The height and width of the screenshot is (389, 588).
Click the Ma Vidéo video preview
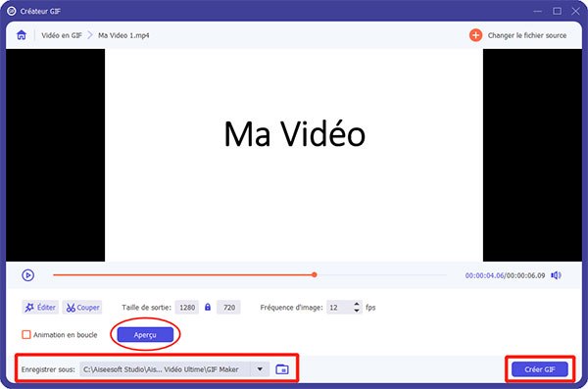point(294,155)
